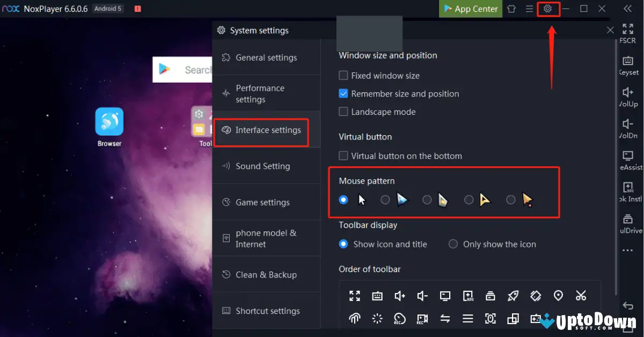Select the scissors cut icon in toolbar order
The image size is (644, 337).
[x=580, y=296]
